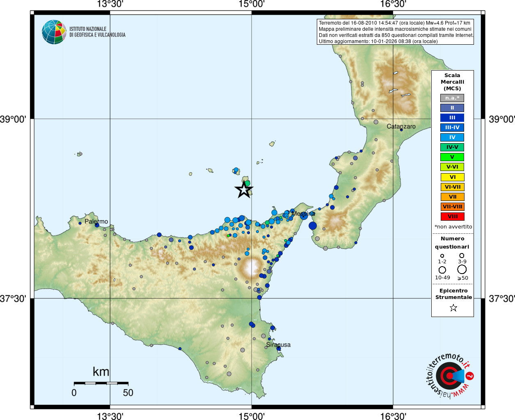Screen dimensions: 515x420
Task: Click the epicenter star on the map
Action: 244,189
